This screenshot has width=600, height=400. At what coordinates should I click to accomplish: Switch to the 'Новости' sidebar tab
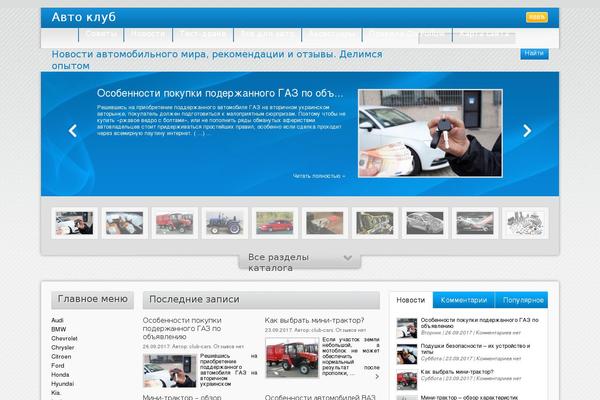pyautogui.click(x=411, y=300)
